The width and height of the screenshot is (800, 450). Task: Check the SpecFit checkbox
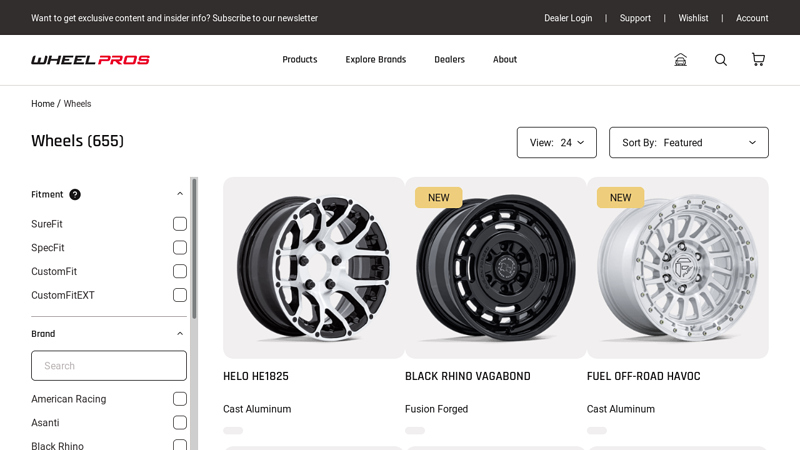180,247
